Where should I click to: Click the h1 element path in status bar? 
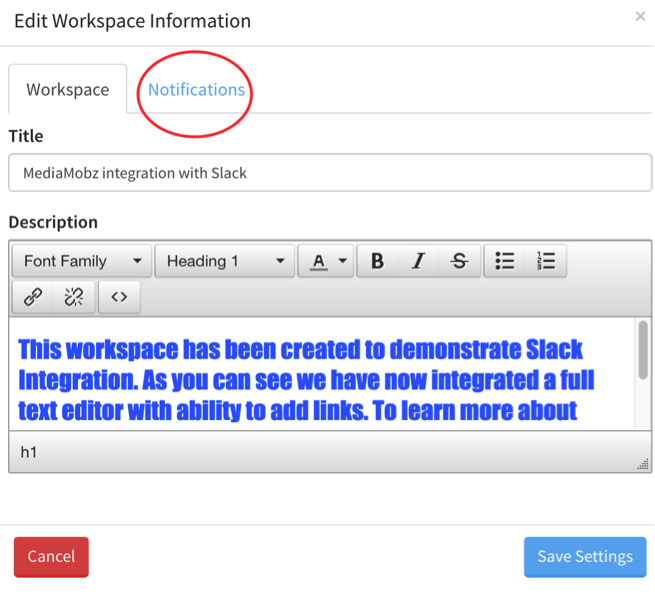(x=28, y=452)
